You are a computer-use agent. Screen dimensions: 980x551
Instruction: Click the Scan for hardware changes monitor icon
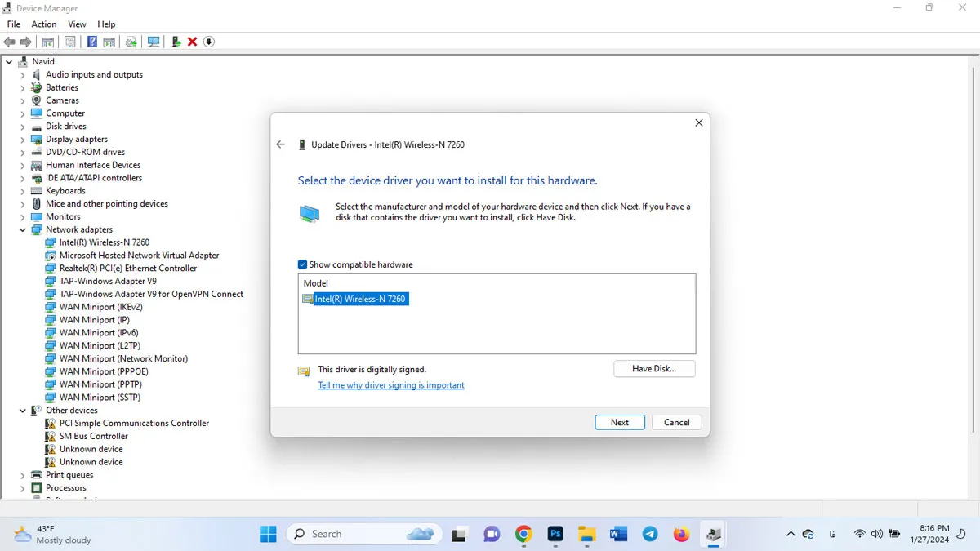153,42
